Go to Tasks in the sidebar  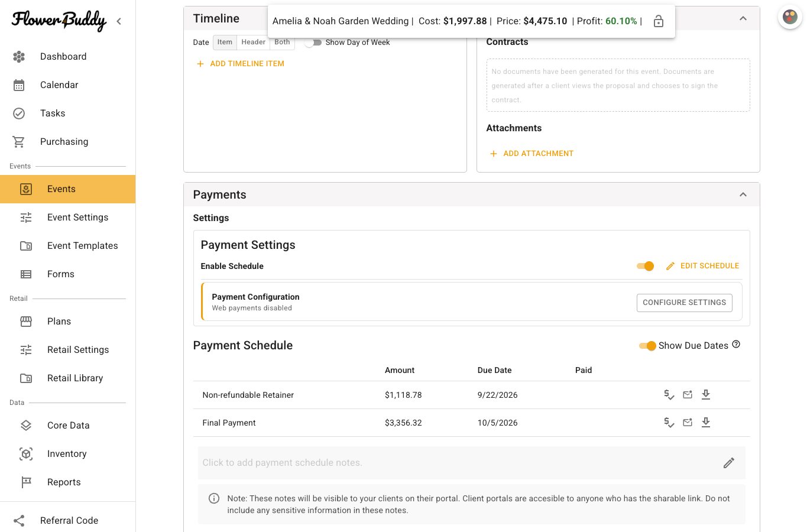(68, 113)
